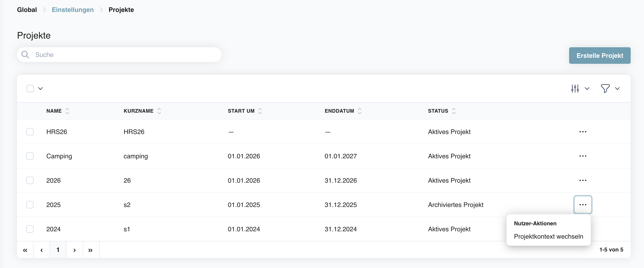Select the HRS26 row checkbox
Image resolution: width=644 pixels, height=268 pixels.
(30, 132)
